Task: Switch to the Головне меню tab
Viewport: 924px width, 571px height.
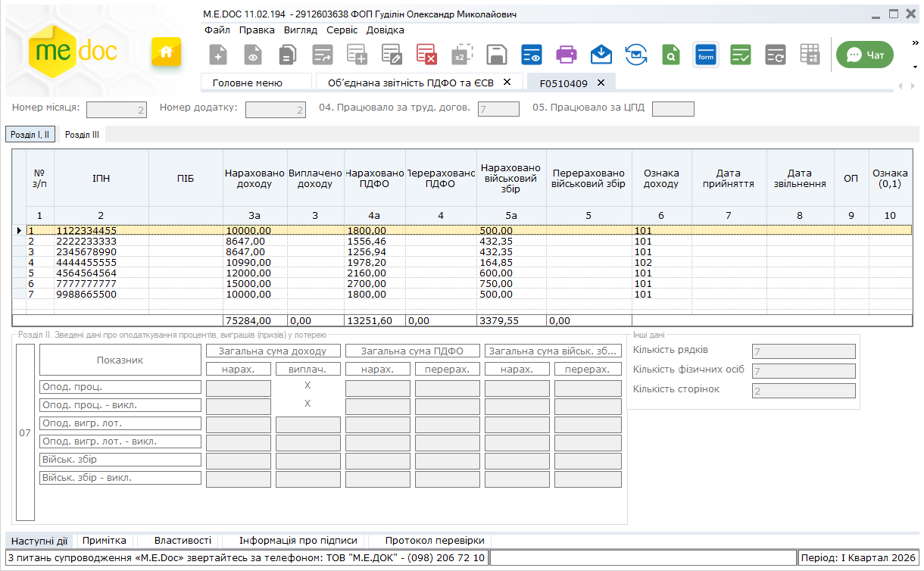Action: [x=248, y=83]
